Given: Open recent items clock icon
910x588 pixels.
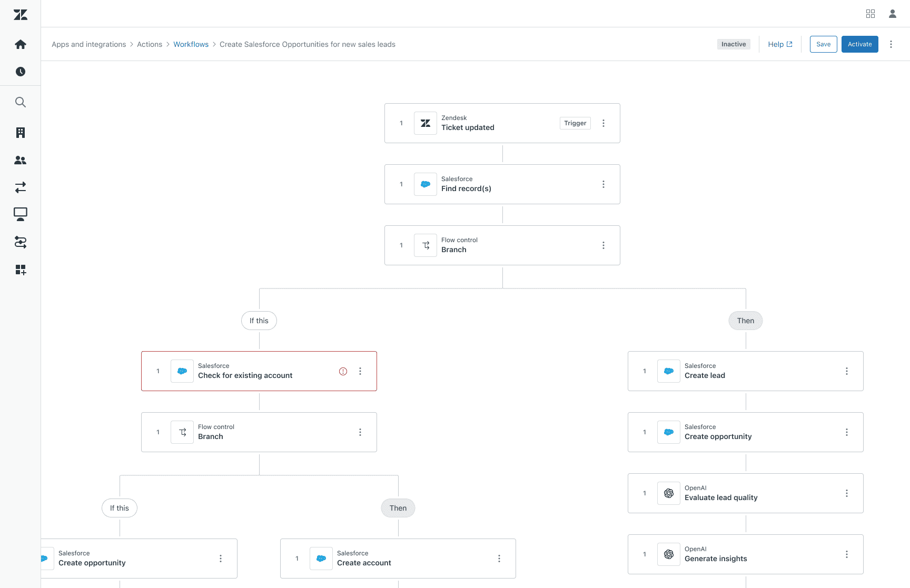Looking at the screenshot, I should click(x=21, y=72).
